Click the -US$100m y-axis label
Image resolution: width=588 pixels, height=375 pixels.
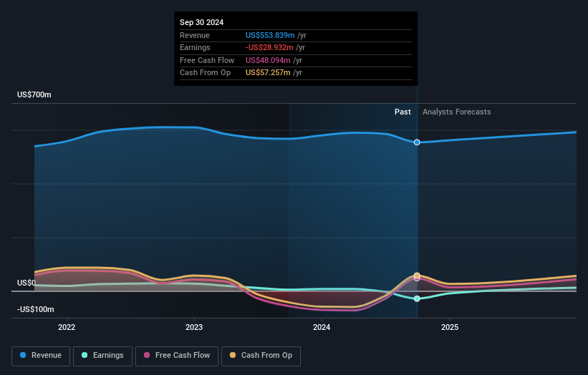click(x=36, y=309)
